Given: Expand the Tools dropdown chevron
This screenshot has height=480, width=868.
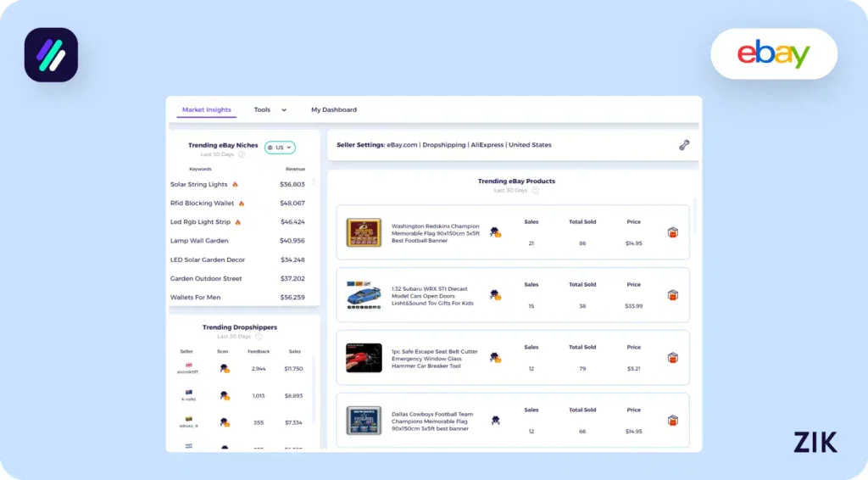Looking at the screenshot, I should tap(284, 110).
